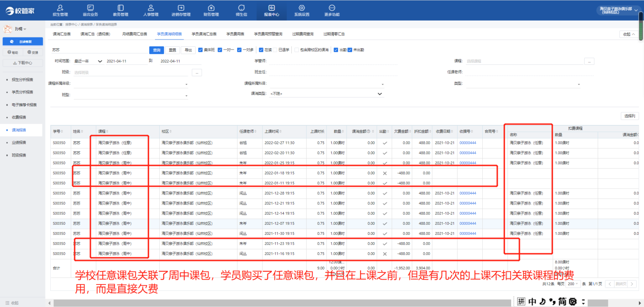Screen dimensions: 644x307
Task: Sort table by 上课时间 column
Action: (281, 131)
